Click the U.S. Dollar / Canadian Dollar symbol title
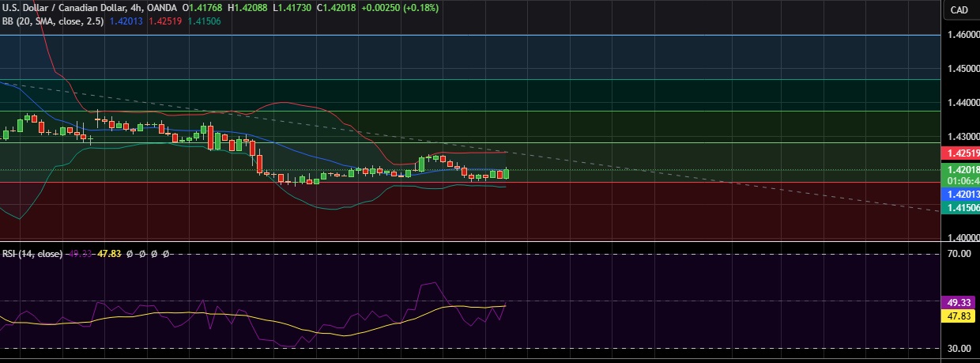The height and width of the screenshot is (363, 980). (65, 7)
